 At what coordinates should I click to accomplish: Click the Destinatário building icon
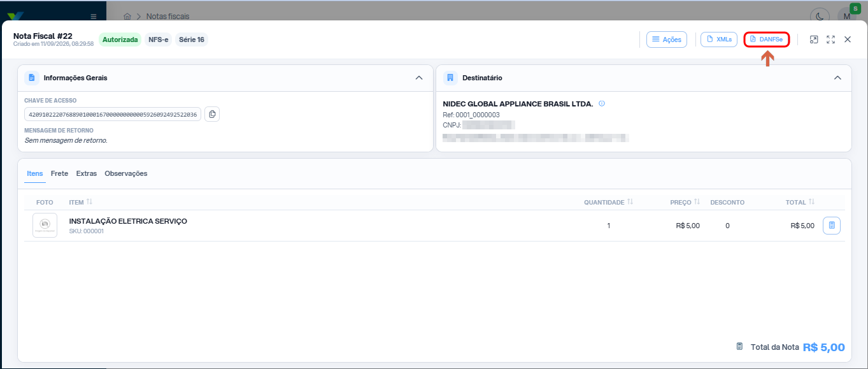[x=450, y=78]
